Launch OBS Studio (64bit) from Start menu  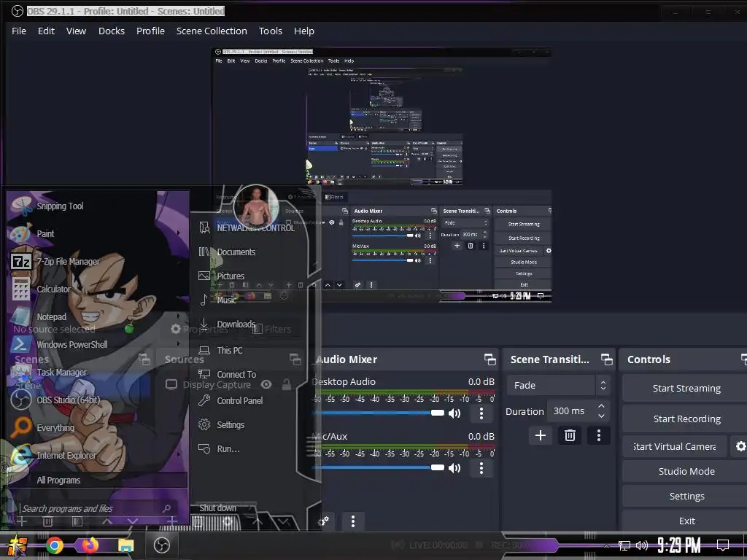pos(68,400)
